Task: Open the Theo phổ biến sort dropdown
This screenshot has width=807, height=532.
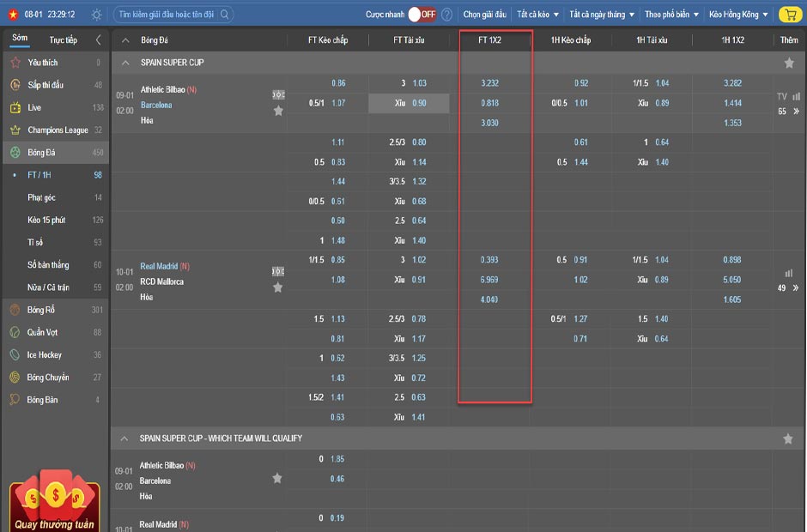Action: pyautogui.click(x=671, y=15)
